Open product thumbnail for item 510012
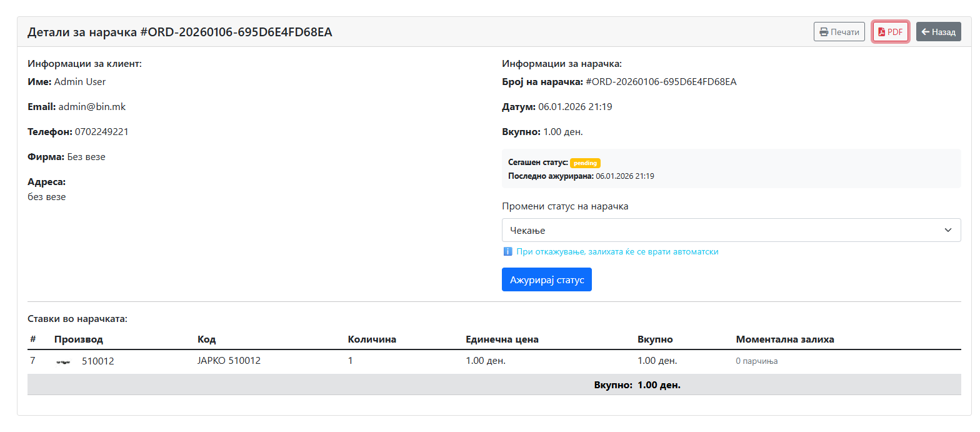 [63, 361]
